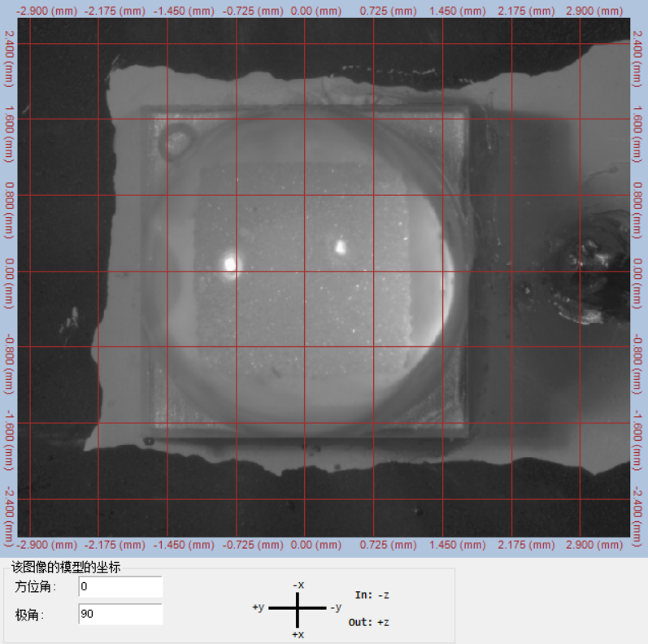Image resolution: width=648 pixels, height=644 pixels.
Task: Click the +y label beside the axis cross
Action: [259, 607]
